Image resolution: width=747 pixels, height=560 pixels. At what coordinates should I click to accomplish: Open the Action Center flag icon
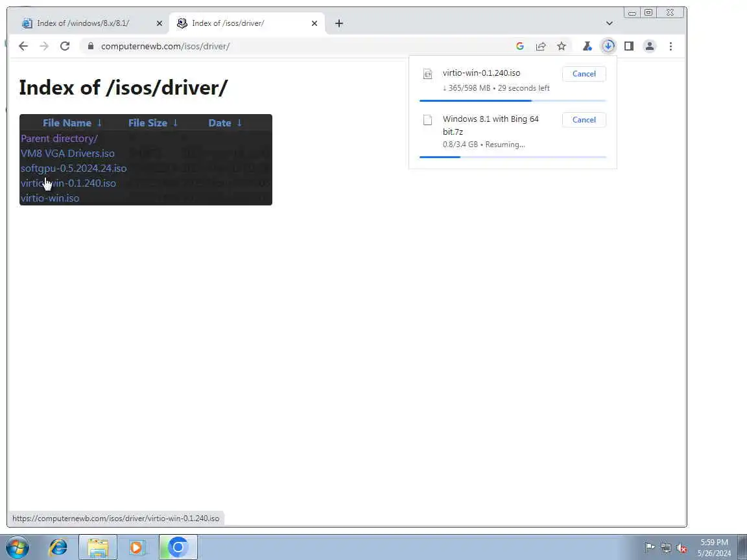click(649, 548)
